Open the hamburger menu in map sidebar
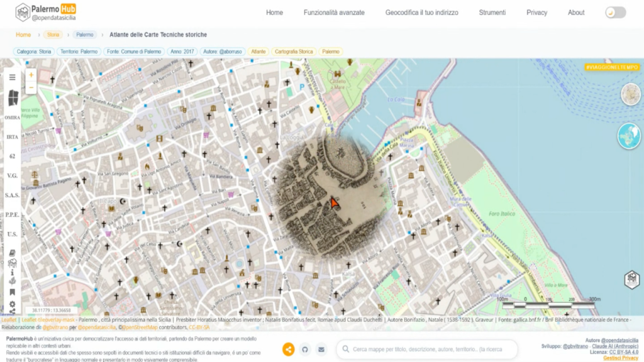This screenshot has width=644, height=362. pyautogui.click(x=12, y=78)
